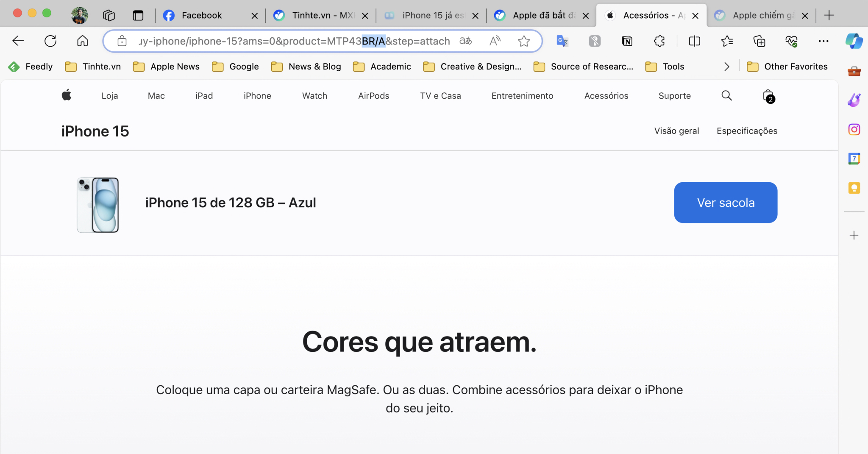This screenshot has width=868, height=454.
Task: Open the Extensions puzzle menu
Action: click(x=659, y=41)
